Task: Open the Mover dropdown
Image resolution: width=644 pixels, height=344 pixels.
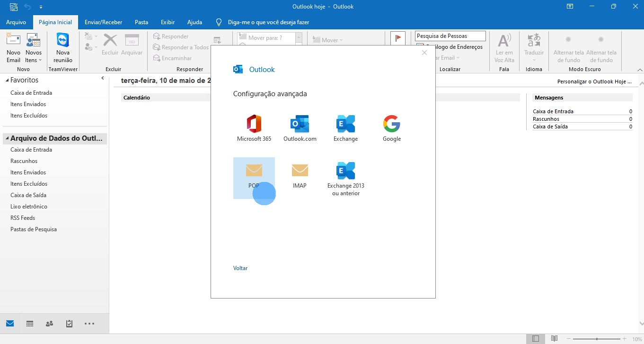Action: coord(328,40)
